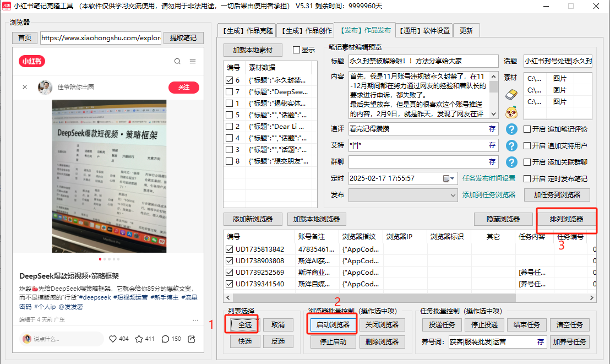
Task: Close the note with the X icon
Action: 25,87
